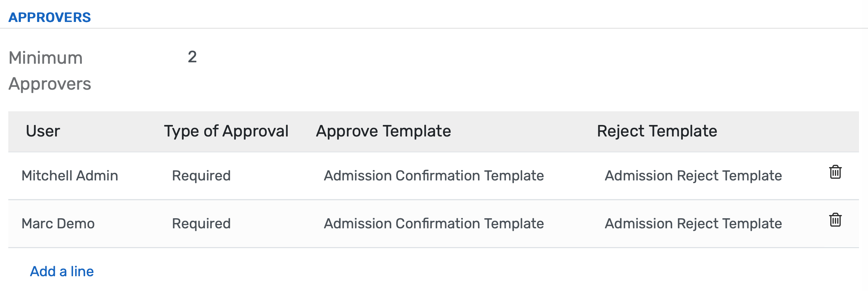Click the User column header
This screenshot has width=868, height=291.
click(43, 131)
